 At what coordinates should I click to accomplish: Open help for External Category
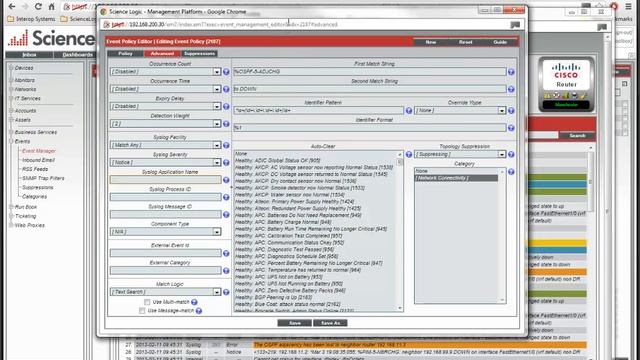point(226,271)
